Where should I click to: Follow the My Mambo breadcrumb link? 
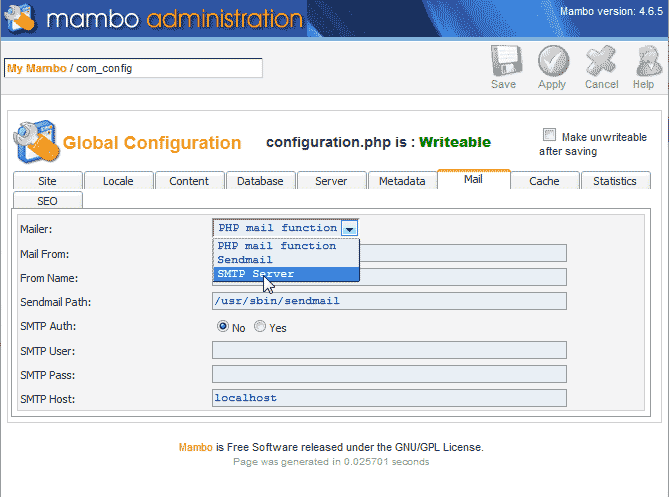tap(36, 68)
